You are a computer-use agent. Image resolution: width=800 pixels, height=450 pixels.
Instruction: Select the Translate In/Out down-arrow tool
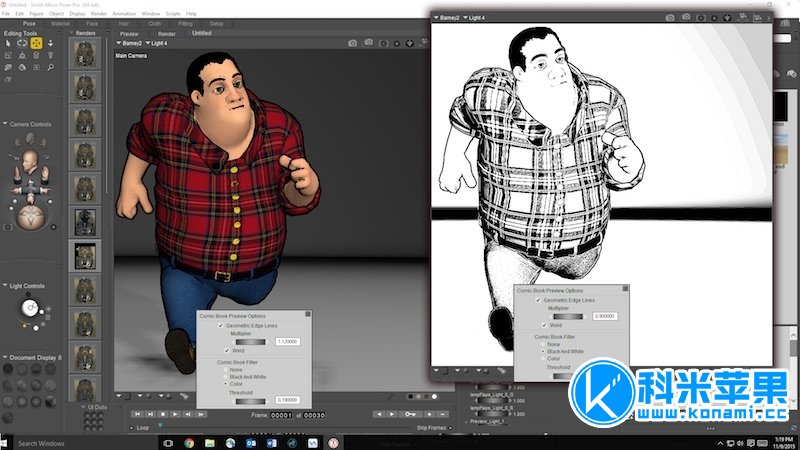coord(50,43)
